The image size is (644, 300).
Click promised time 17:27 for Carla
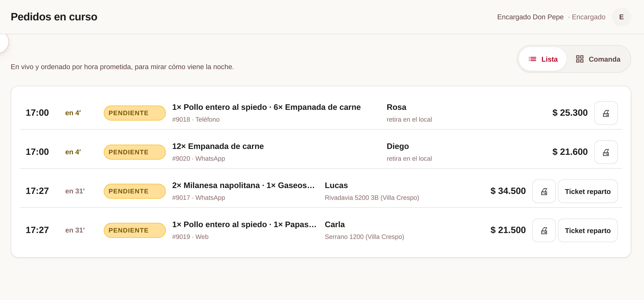point(37,230)
